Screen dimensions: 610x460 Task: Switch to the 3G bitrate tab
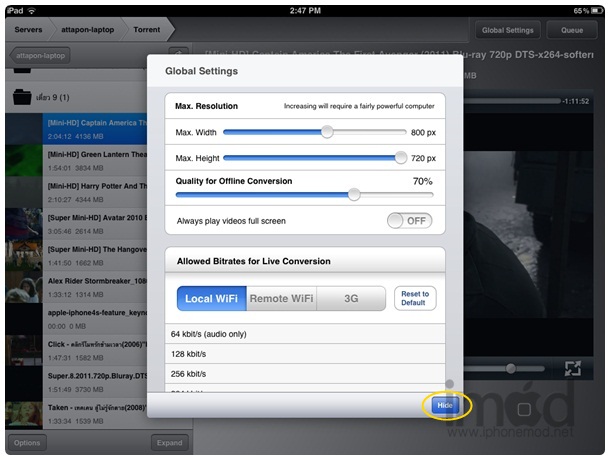click(351, 299)
